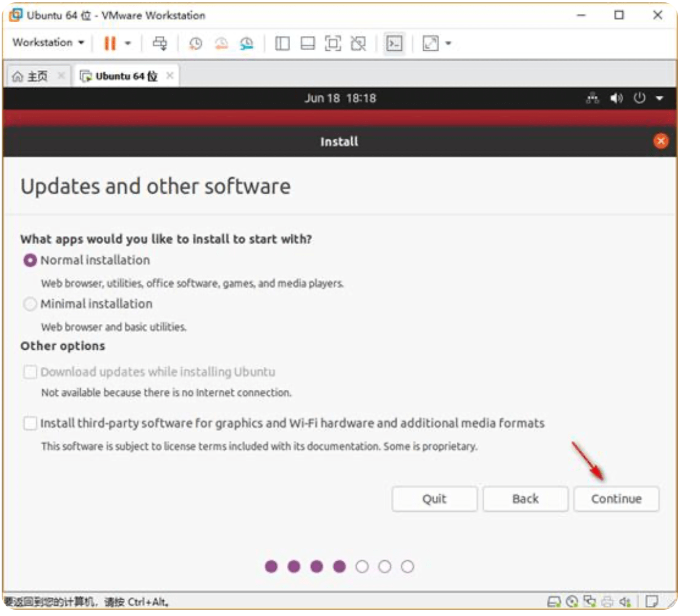The image size is (700, 616).
Task: Go back with the Back button
Action: pyautogui.click(x=526, y=499)
